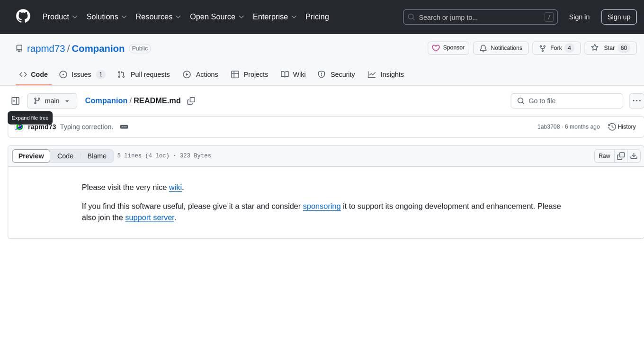Click the star count 60

[624, 48]
